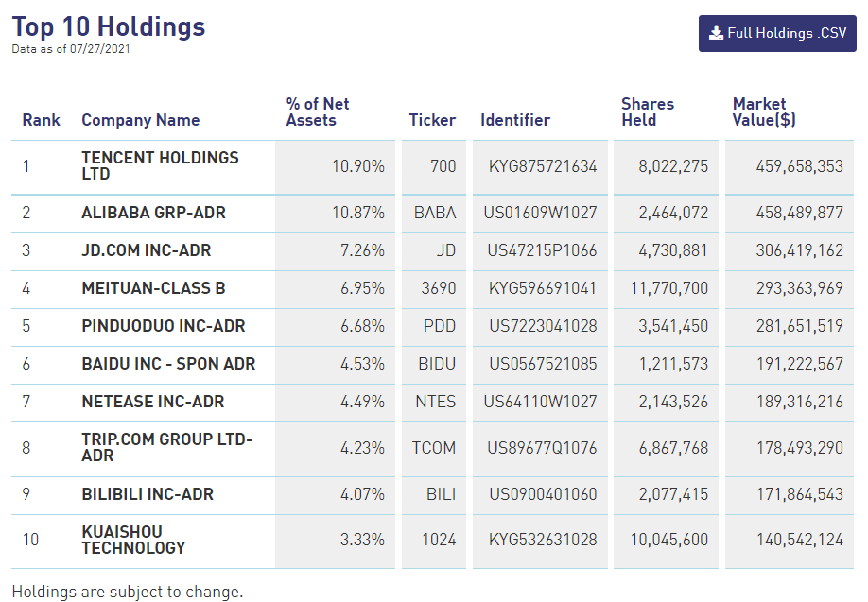Image resolution: width=868 pixels, height=602 pixels.
Task: Click identifier US01609W1027
Action: [540, 213]
